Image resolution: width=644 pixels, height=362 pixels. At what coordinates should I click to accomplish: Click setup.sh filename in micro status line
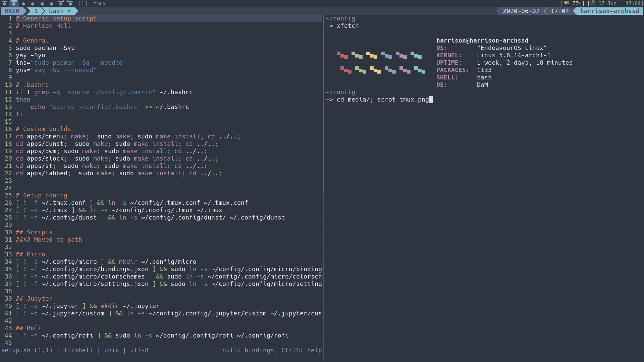[x=16, y=350]
